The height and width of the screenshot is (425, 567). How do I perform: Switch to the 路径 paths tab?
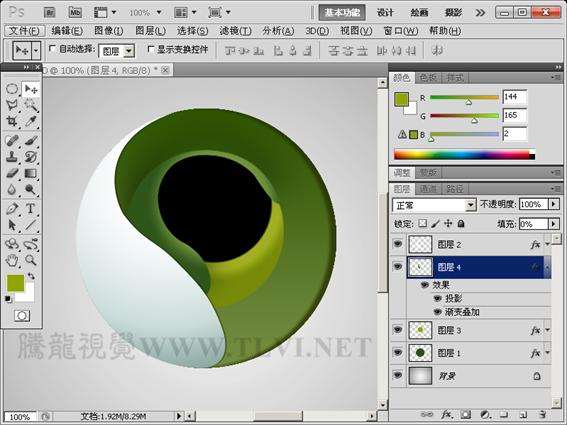[455, 188]
